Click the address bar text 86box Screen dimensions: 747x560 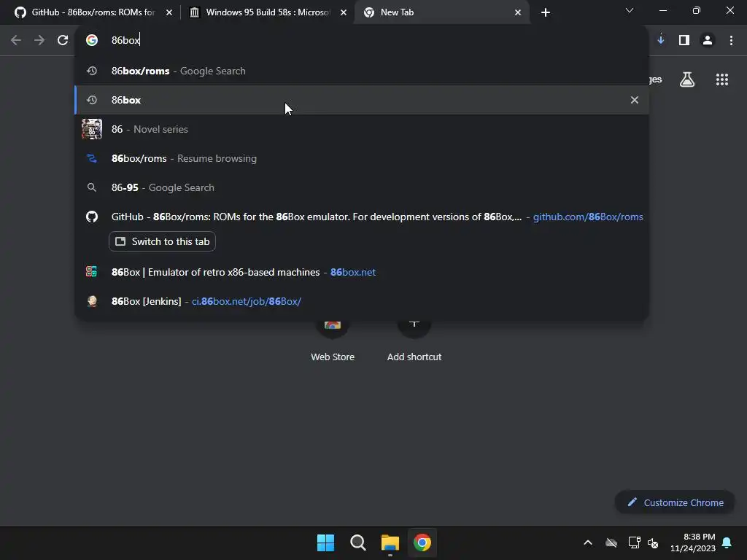125,41
